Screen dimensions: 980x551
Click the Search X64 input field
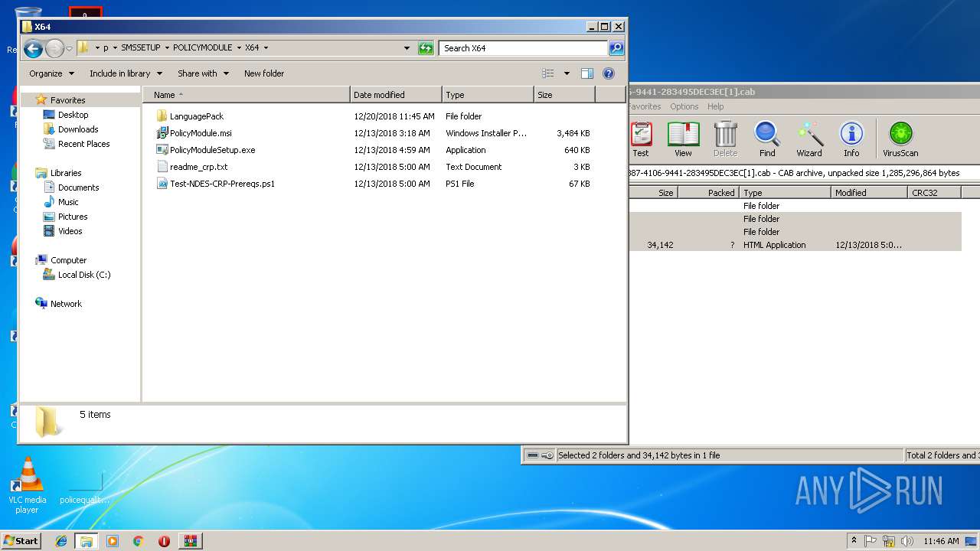tap(524, 48)
